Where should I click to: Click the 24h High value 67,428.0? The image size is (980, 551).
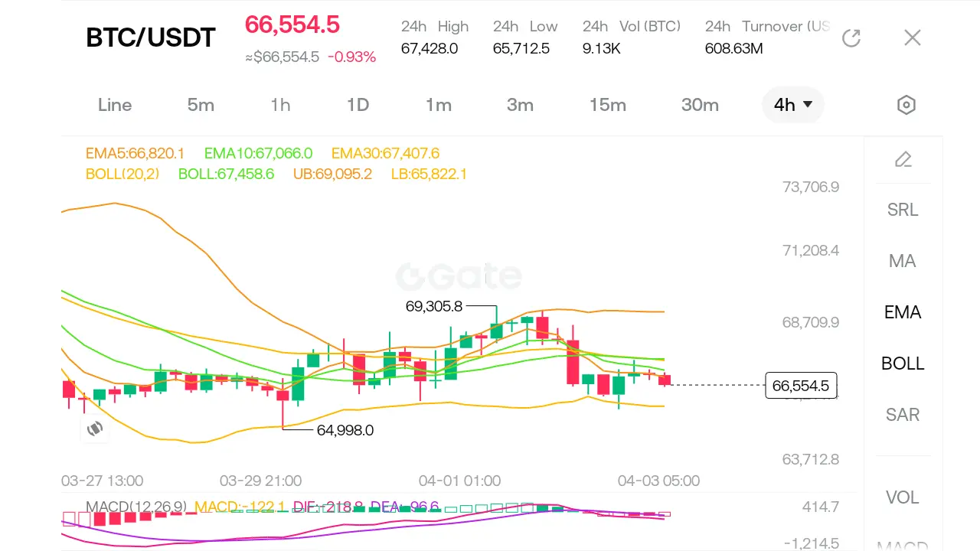(430, 49)
